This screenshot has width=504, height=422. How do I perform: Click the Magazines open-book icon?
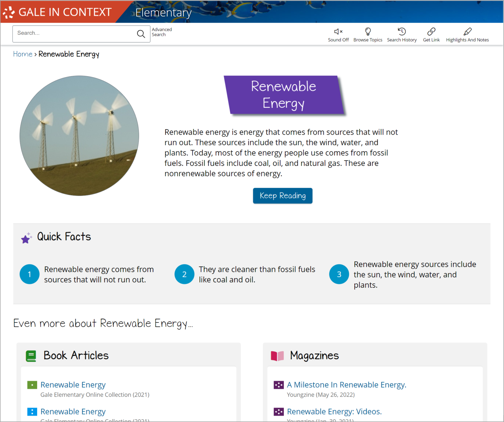pos(277,356)
